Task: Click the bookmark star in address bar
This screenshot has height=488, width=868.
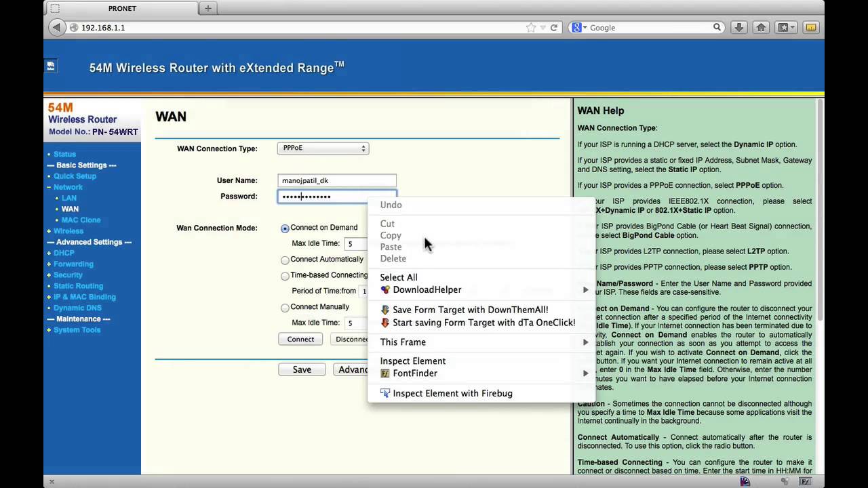Action: pyautogui.click(x=531, y=28)
